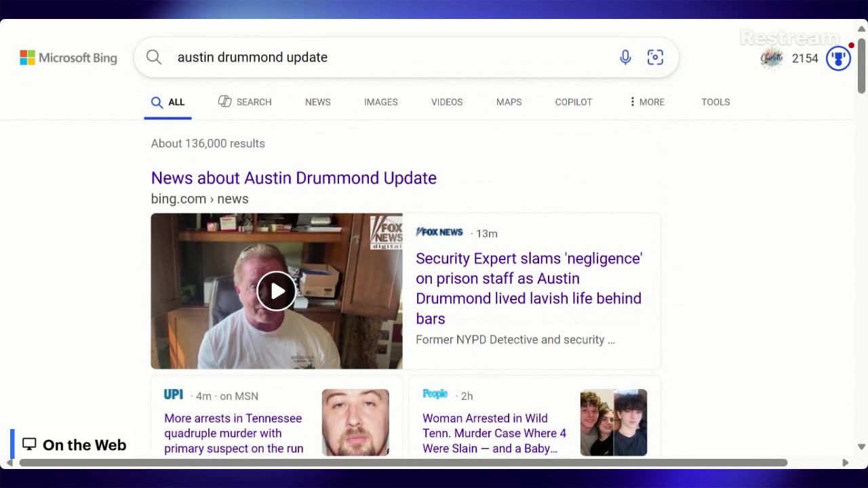The image size is (868, 488).
Task: Click the UPI source logo
Action: 174,394
